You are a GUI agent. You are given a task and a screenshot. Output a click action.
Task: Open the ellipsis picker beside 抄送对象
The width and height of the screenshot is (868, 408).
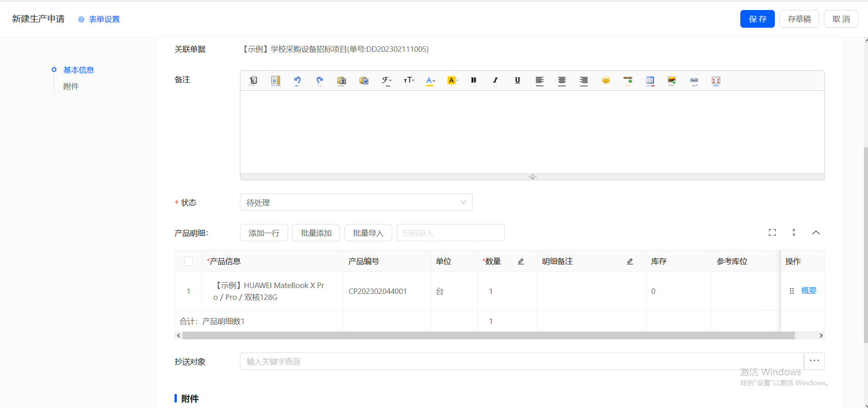coord(814,361)
